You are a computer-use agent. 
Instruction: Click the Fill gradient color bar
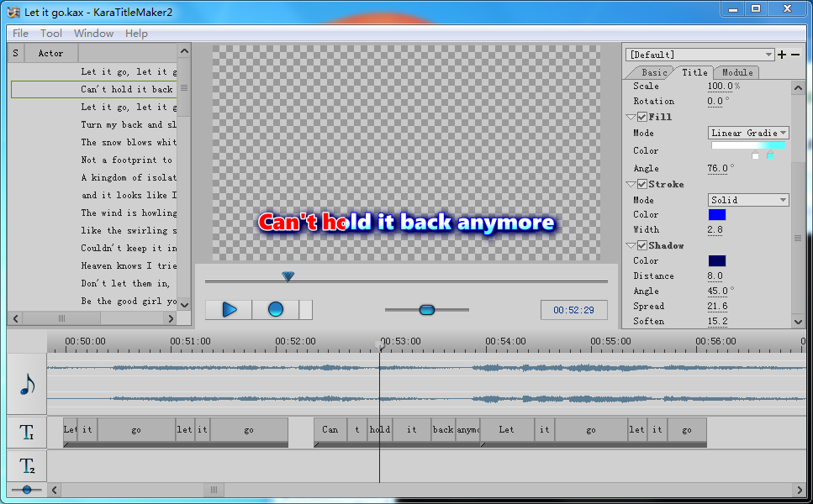[748, 145]
